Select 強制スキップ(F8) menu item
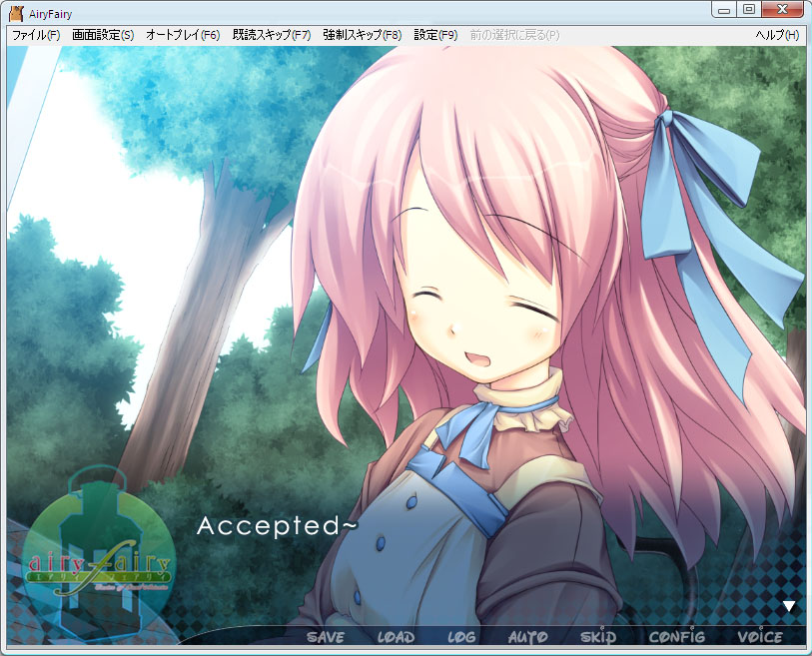 click(362, 35)
